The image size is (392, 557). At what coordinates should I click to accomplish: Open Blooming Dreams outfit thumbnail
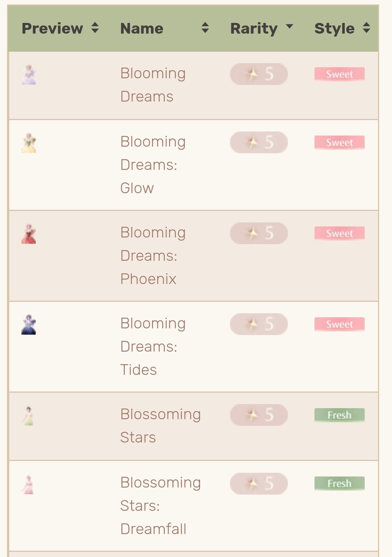29,75
